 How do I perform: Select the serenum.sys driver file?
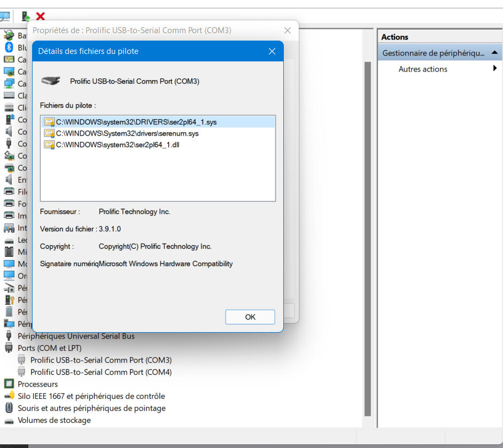pos(127,133)
